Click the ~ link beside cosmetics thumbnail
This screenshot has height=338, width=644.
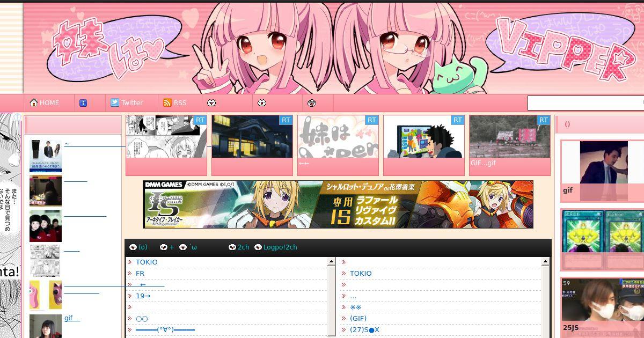[67, 144]
